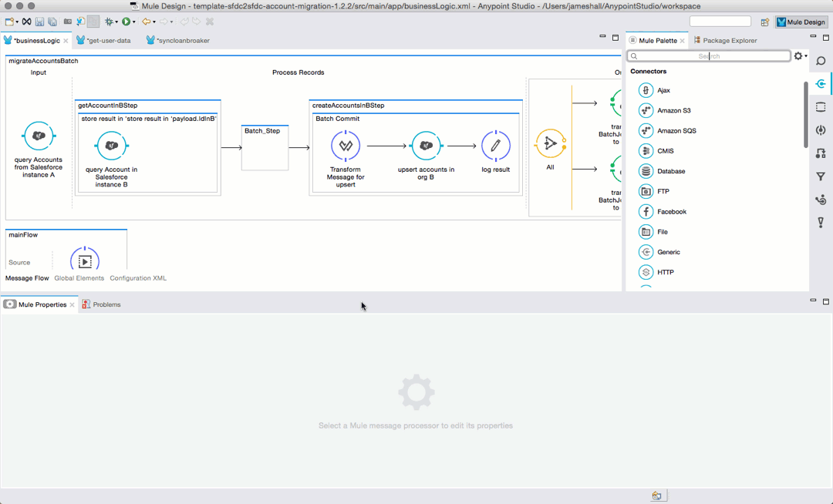
Task: Click the Back navigation arrow
Action: coord(146,22)
